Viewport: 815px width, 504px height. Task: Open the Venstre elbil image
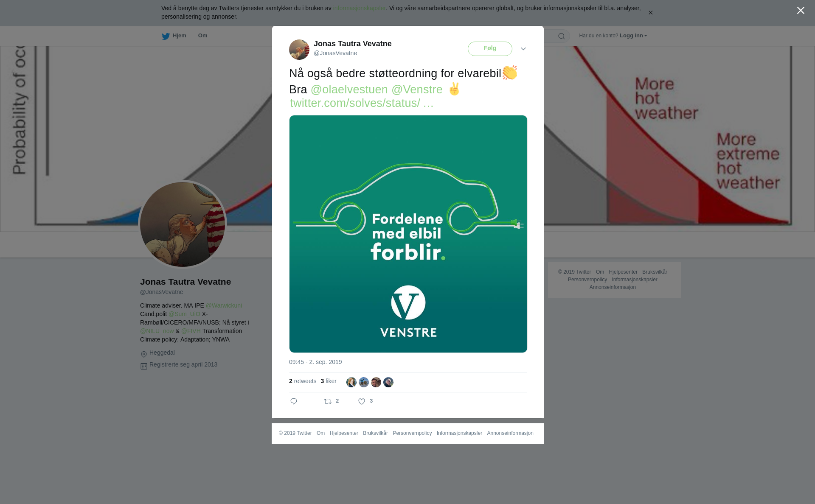(x=408, y=234)
